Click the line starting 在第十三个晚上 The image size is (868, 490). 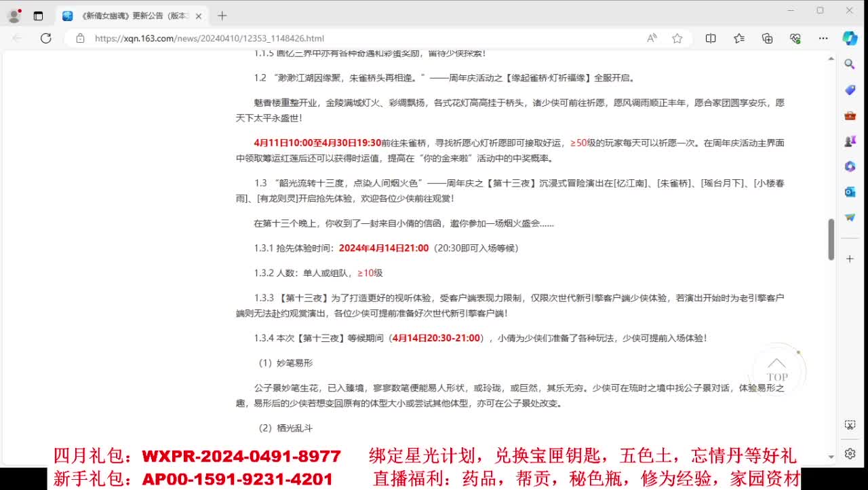click(403, 223)
